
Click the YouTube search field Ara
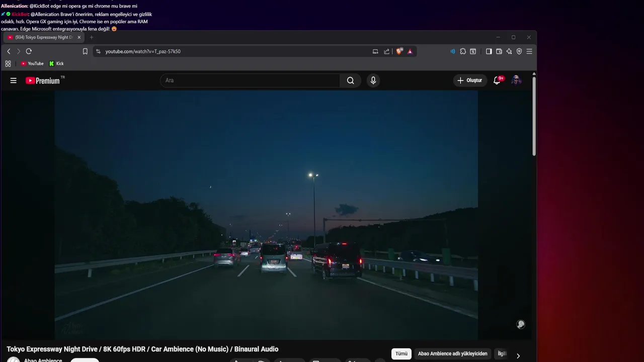coord(250,80)
